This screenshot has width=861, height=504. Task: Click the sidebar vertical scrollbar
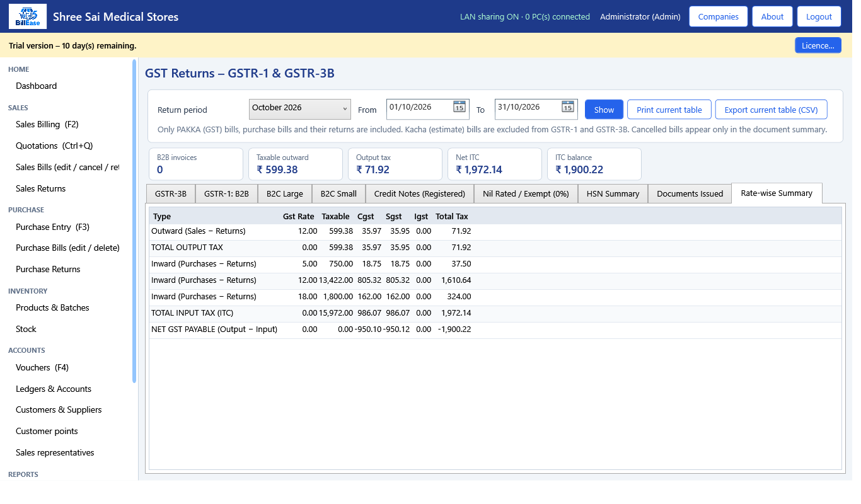click(134, 220)
